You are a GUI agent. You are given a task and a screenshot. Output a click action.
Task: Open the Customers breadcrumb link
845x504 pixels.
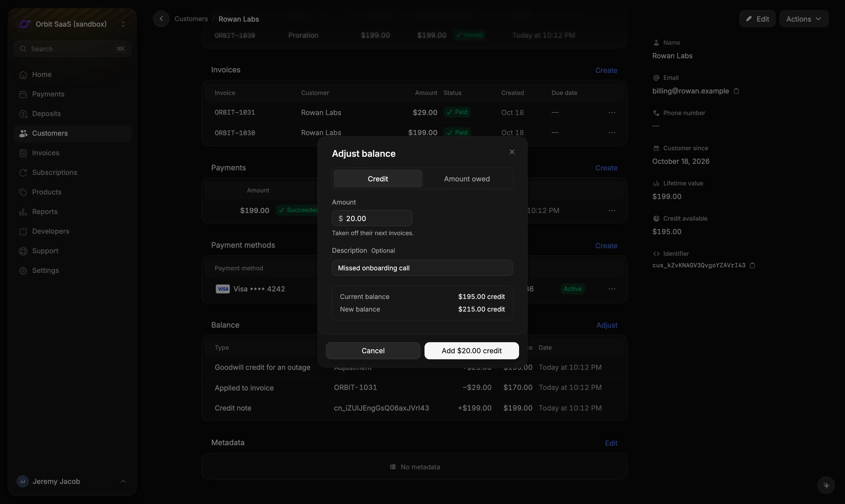click(191, 19)
